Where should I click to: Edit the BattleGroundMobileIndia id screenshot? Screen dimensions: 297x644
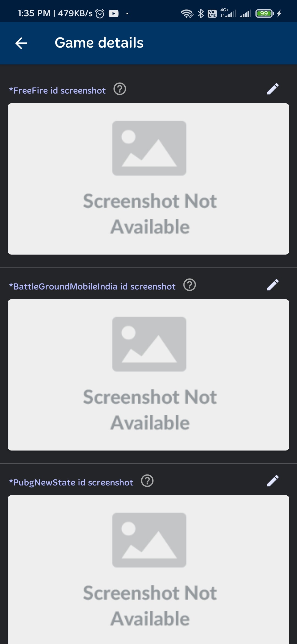[x=273, y=285]
